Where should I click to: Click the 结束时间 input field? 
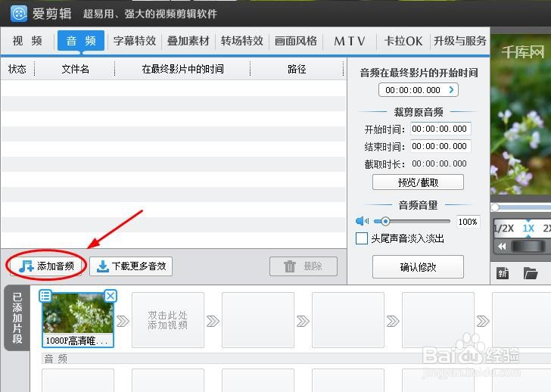440,146
